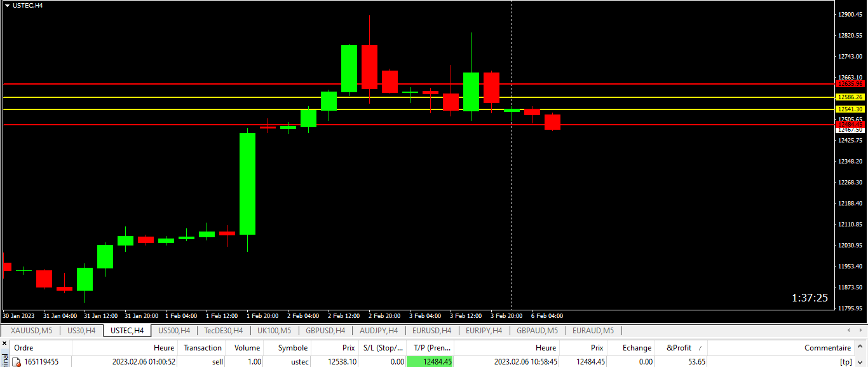Sort history by the Ordre column header

41,348
